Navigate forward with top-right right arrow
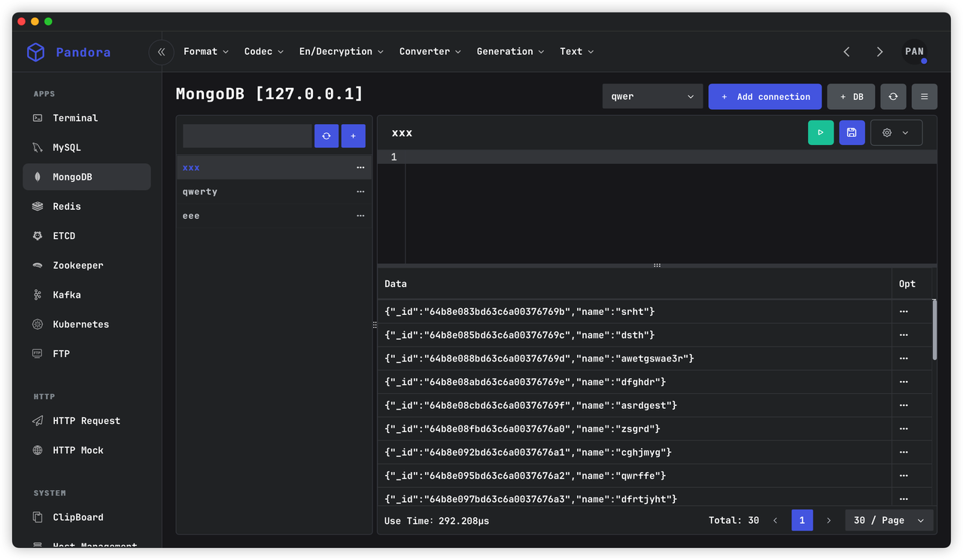Viewport: 963px width, 560px height. 879,52
